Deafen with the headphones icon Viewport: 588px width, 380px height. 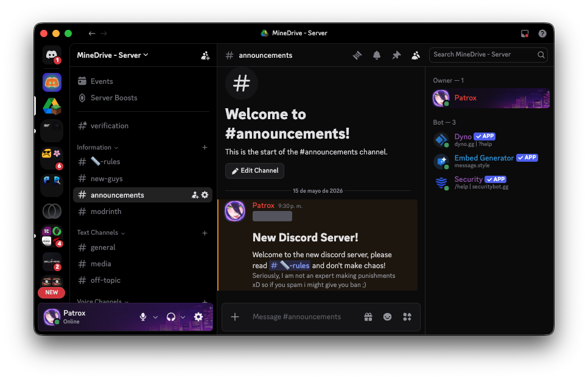pos(171,317)
